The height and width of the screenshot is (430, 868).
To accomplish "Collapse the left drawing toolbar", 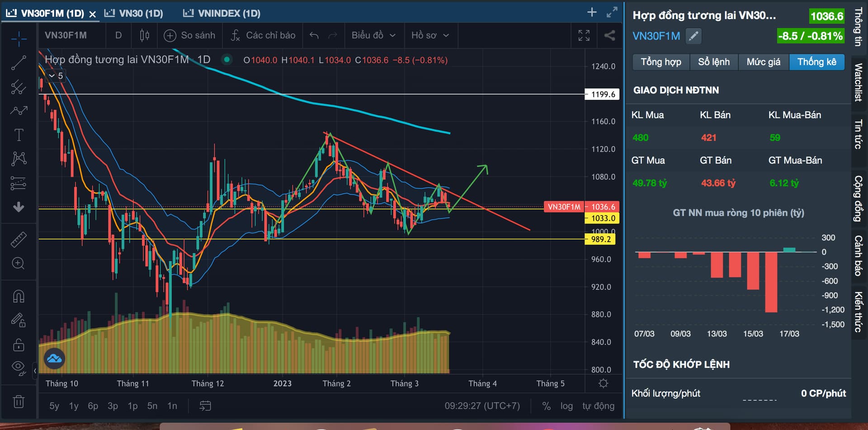I will tap(35, 371).
